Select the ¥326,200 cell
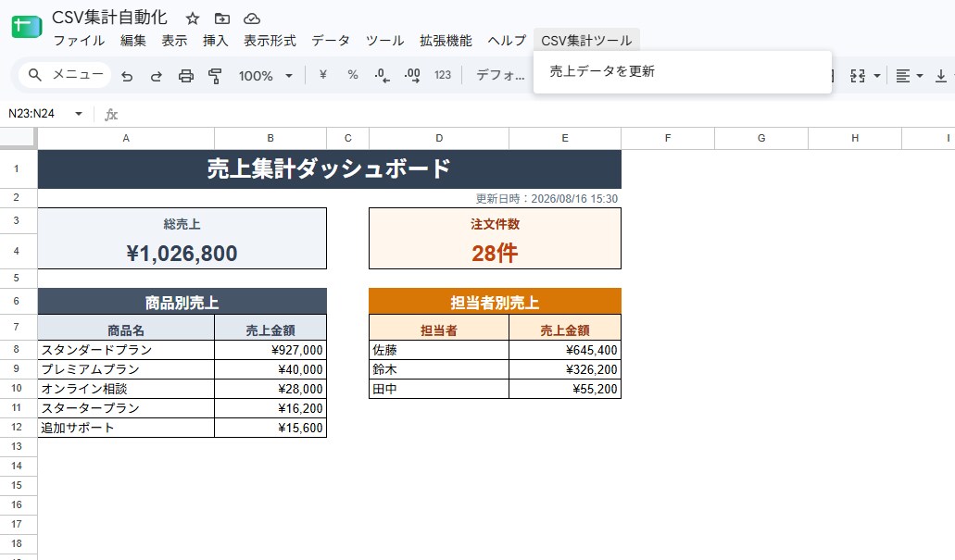Screen dimensions: 955x560 point(565,369)
